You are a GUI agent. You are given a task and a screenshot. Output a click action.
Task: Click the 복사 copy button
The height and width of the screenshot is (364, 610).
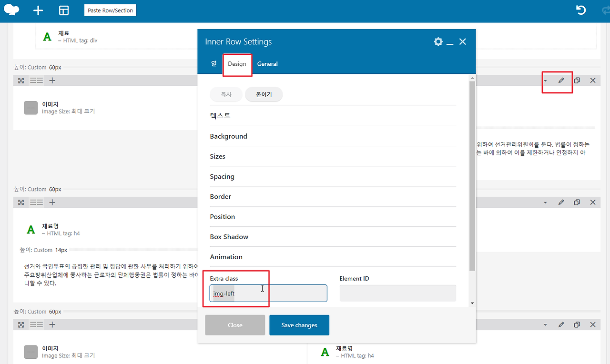pos(226,95)
